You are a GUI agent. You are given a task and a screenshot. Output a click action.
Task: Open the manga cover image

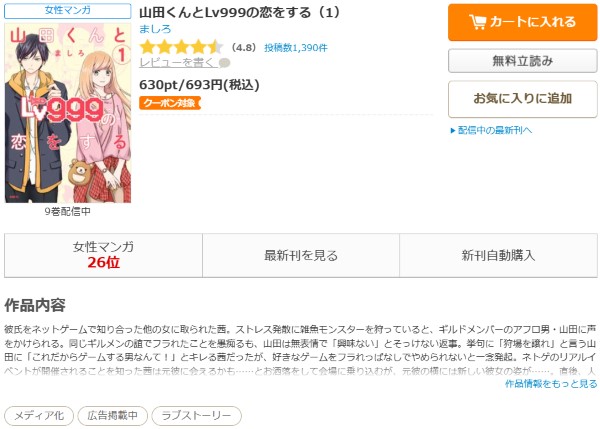point(68,113)
